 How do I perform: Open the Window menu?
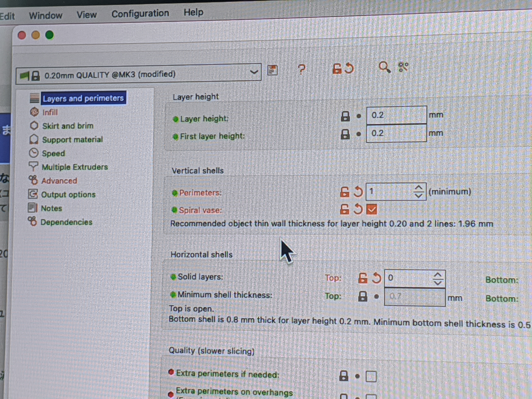46,16
